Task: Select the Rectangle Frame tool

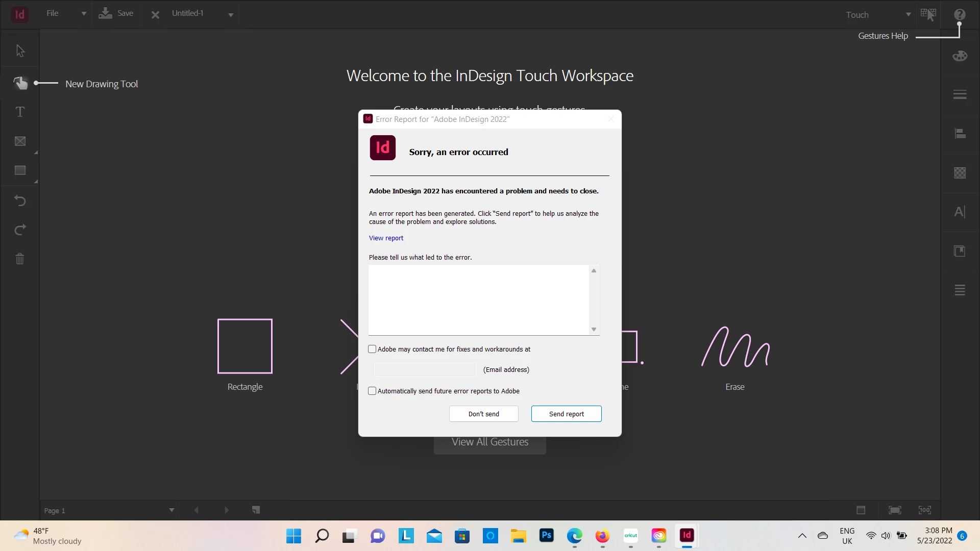Action: [20, 141]
